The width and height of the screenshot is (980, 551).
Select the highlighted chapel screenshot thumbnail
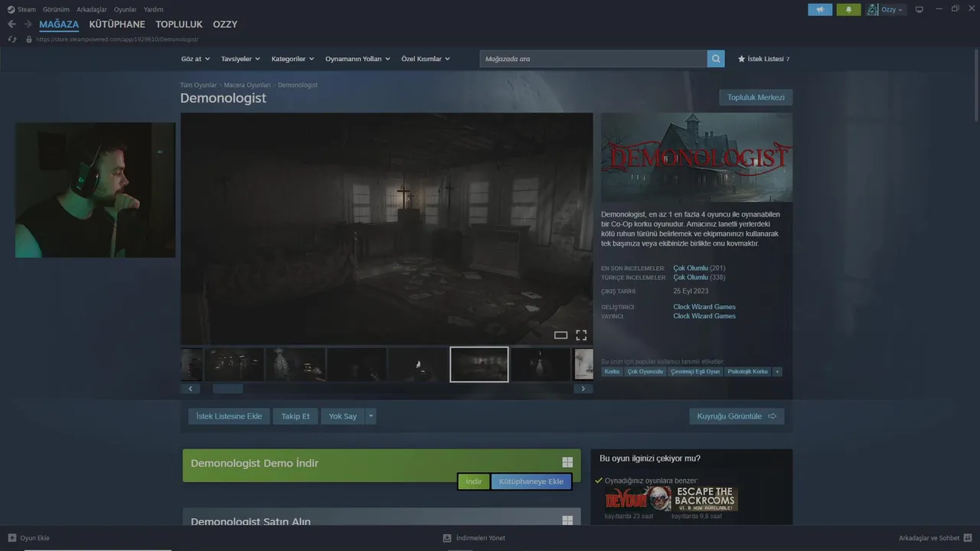[x=479, y=364]
